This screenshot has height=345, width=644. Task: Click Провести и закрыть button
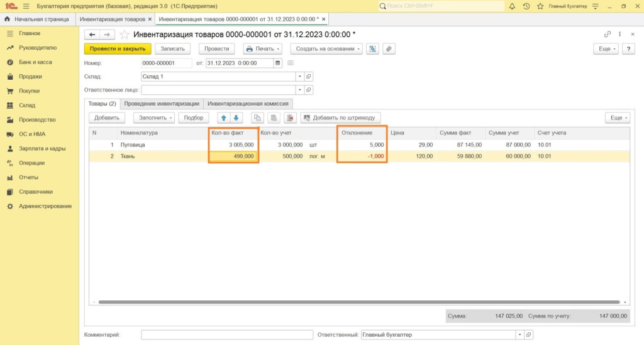tap(118, 48)
